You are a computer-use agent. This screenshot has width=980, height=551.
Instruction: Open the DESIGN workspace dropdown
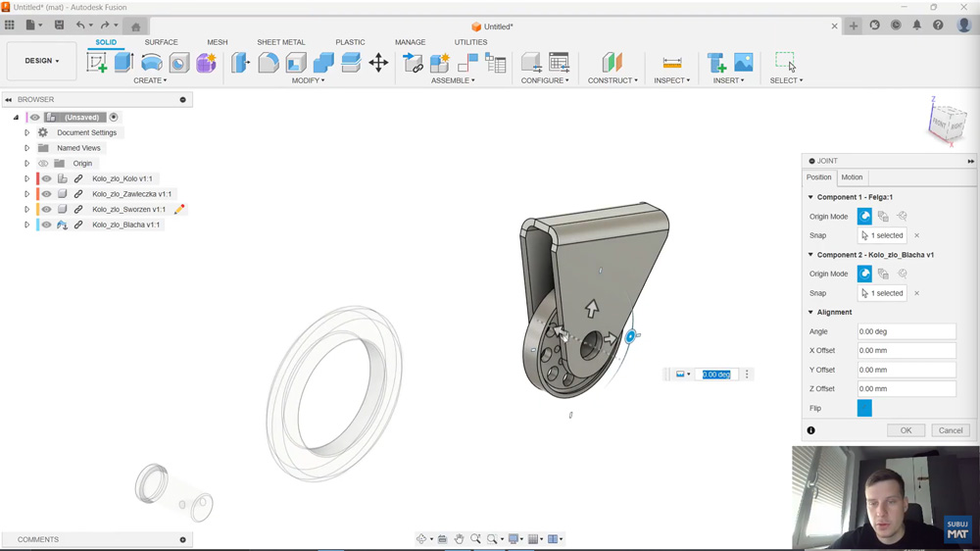pyautogui.click(x=41, y=61)
